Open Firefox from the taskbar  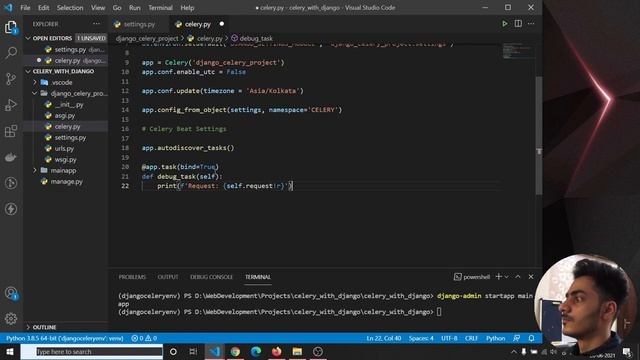276,351
